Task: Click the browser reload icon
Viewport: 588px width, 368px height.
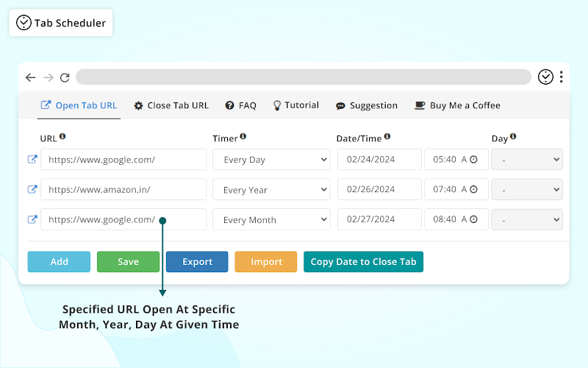Action: pyautogui.click(x=65, y=77)
